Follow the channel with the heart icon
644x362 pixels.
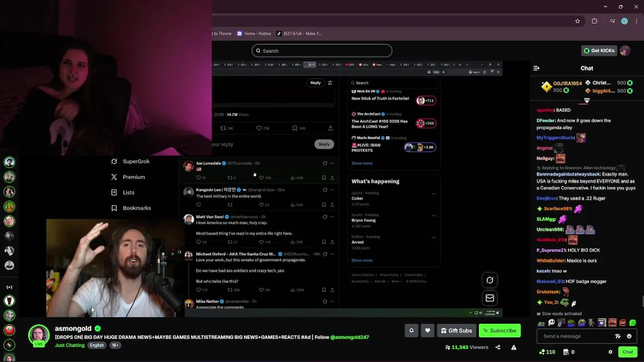coord(428,330)
